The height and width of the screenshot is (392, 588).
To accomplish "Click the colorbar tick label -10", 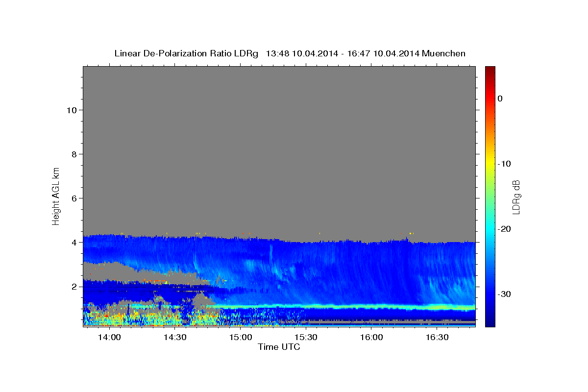I will pos(505,164).
